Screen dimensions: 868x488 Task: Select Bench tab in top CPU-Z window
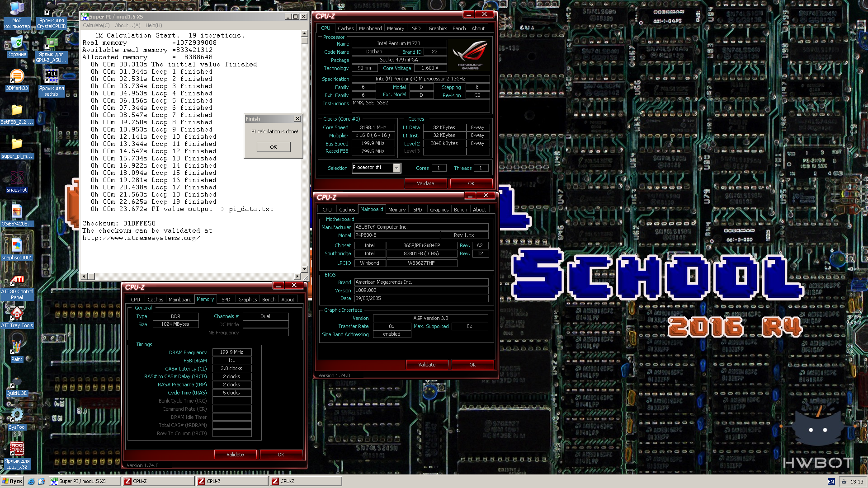(459, 28)
